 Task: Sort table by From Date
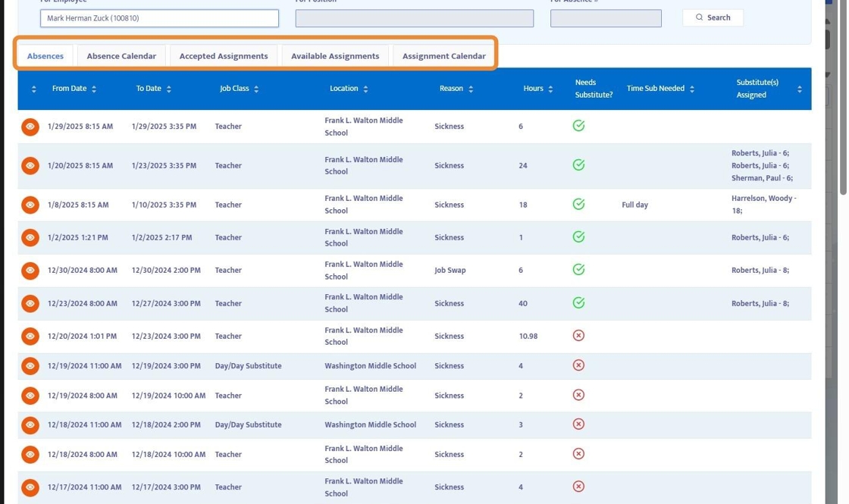pyautogui.click(x=74, y=89)
